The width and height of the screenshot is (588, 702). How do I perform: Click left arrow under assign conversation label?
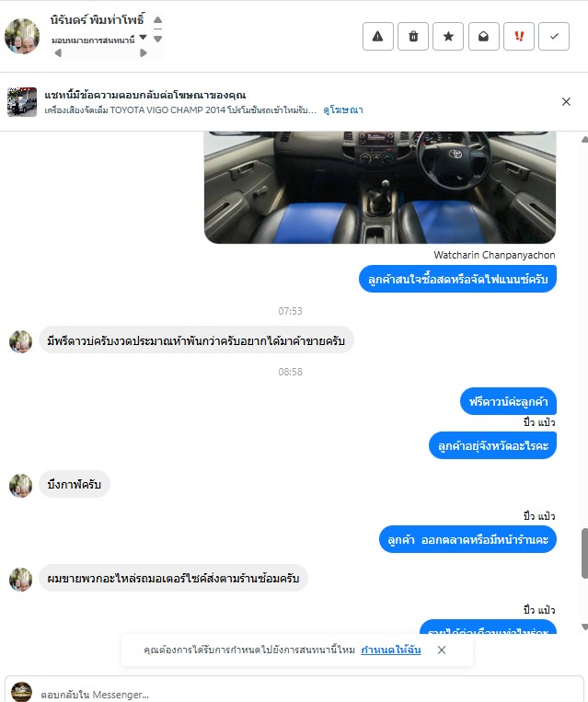[x=58, y=52]
